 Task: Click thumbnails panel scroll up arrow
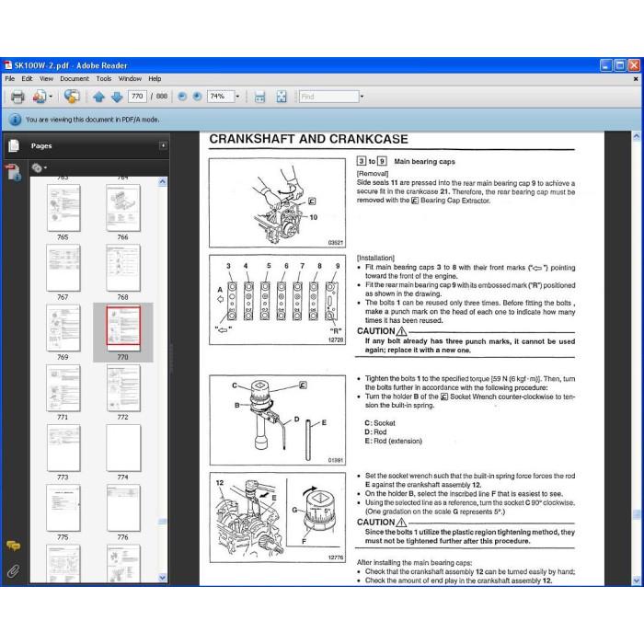[x=163, y=182]
